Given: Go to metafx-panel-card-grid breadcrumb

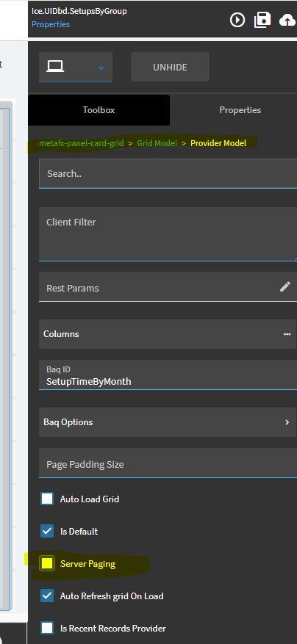Looking at the screenshot, I should (81, 143).
